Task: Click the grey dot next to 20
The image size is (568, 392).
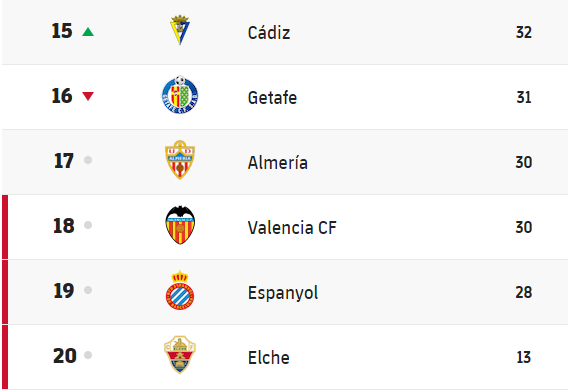Action: tap(88, 355)
